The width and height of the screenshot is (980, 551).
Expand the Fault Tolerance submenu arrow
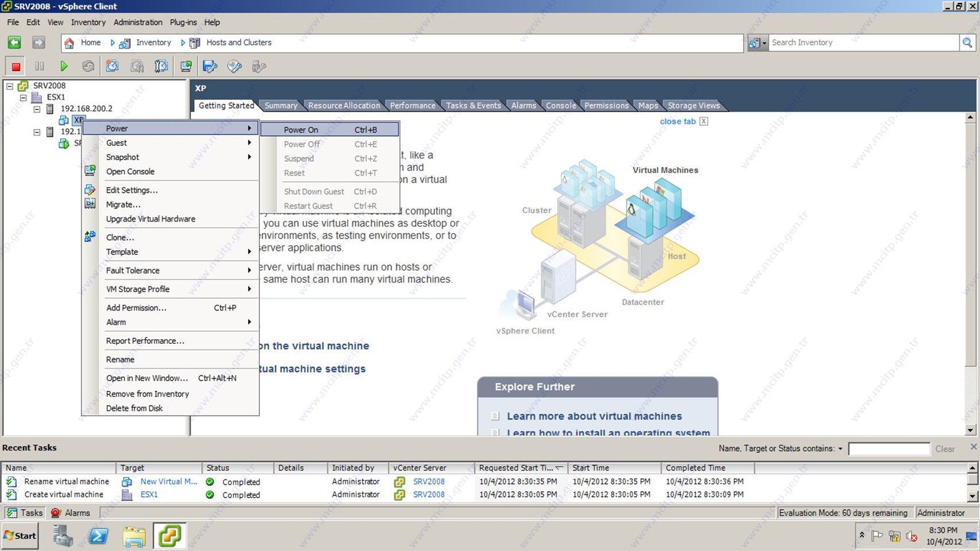249,270
